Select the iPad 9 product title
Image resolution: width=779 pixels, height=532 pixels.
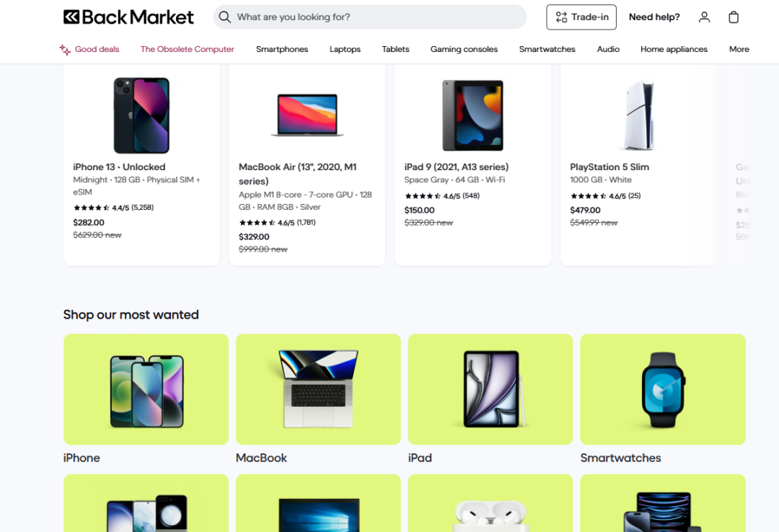457,167
